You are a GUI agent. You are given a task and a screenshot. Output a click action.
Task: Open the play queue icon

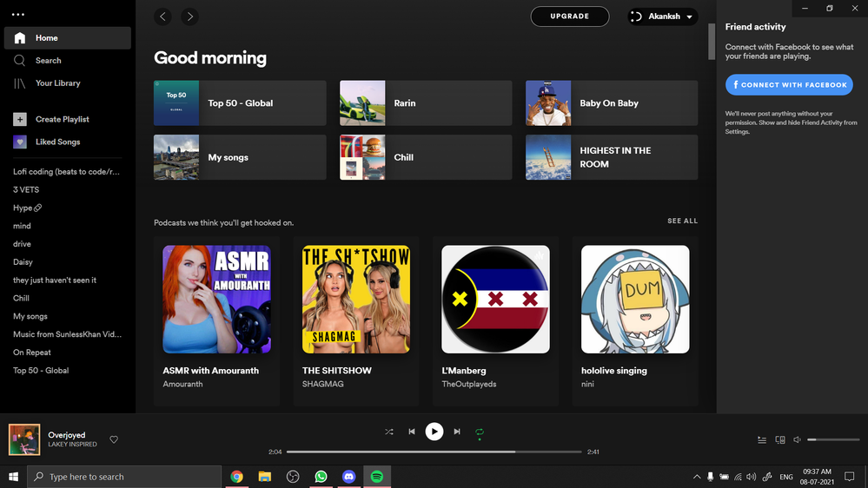762,440
